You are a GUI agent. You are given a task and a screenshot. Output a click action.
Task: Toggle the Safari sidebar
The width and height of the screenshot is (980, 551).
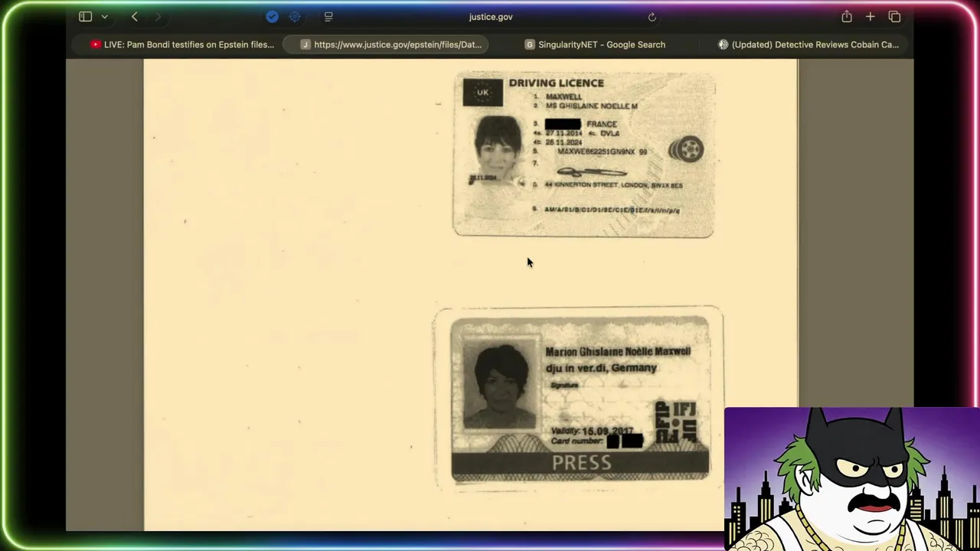click(85, 17)
